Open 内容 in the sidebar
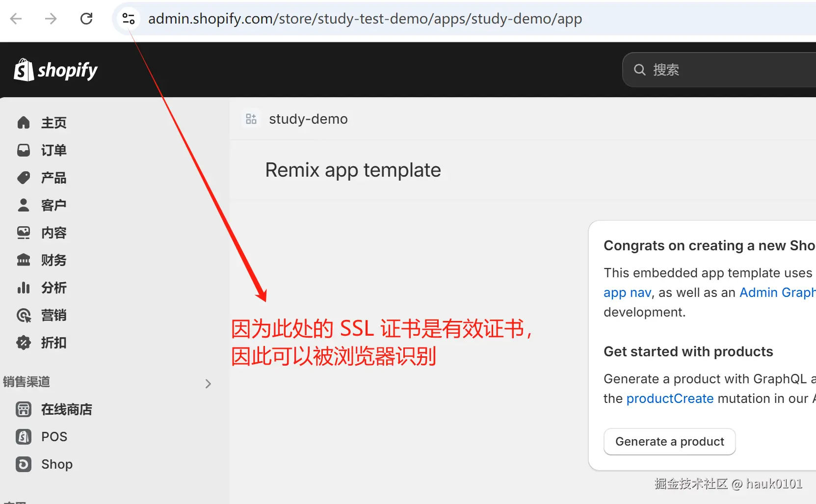 [53, 233]
